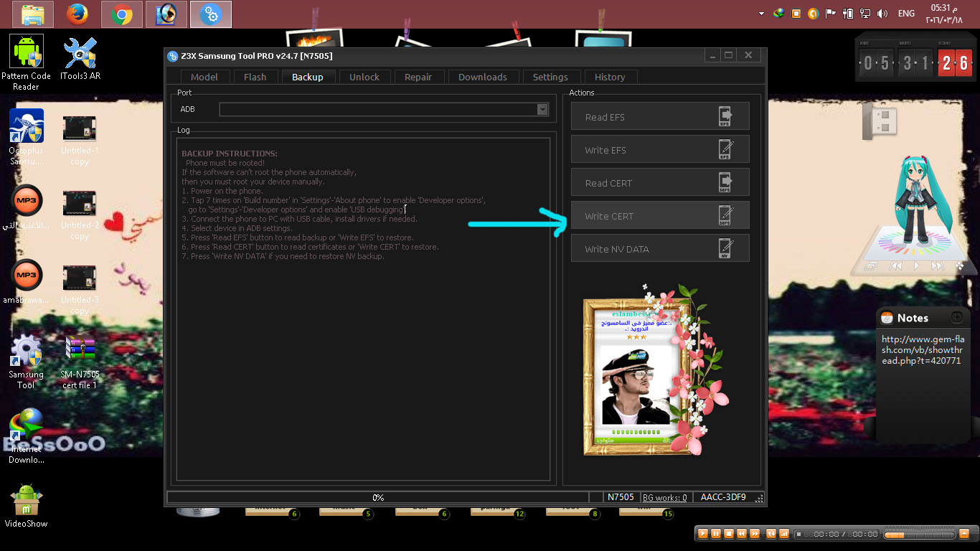Click the Write EFS button
Viewport: 980px width, 551px height.
coord(660,149)
